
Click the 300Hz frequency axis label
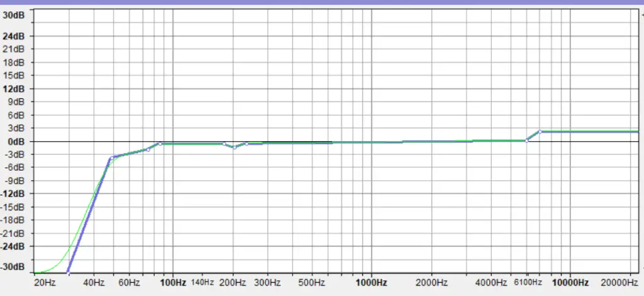point(268,283)
